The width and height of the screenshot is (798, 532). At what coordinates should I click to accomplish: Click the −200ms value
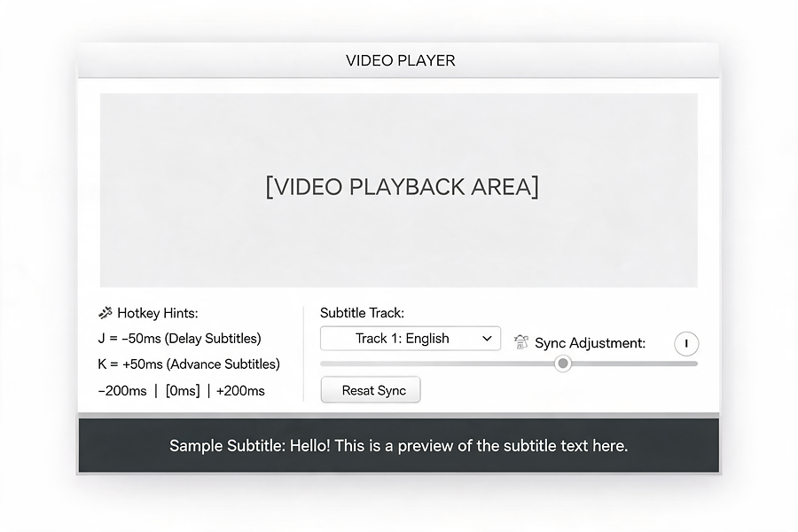(122, 391)
